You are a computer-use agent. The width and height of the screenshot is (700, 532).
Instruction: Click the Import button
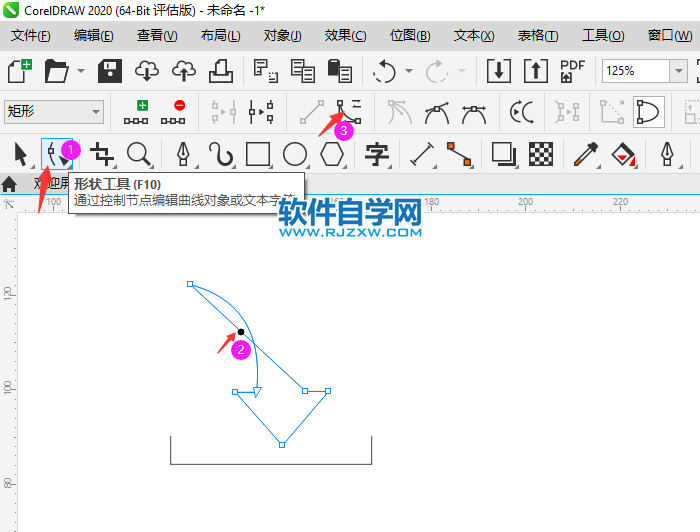[498, 71]
